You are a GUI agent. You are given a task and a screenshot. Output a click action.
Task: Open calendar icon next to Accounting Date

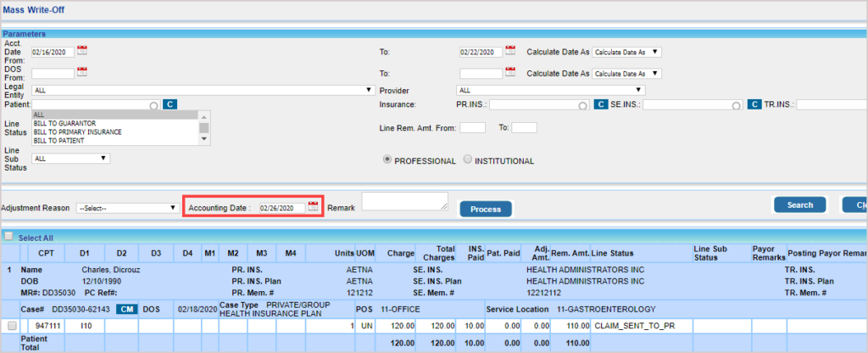tap(313, 207)
